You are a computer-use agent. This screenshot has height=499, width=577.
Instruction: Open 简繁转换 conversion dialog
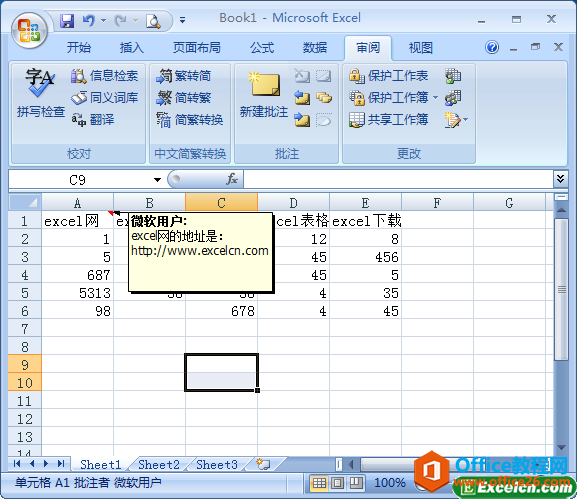click(190, 119)
